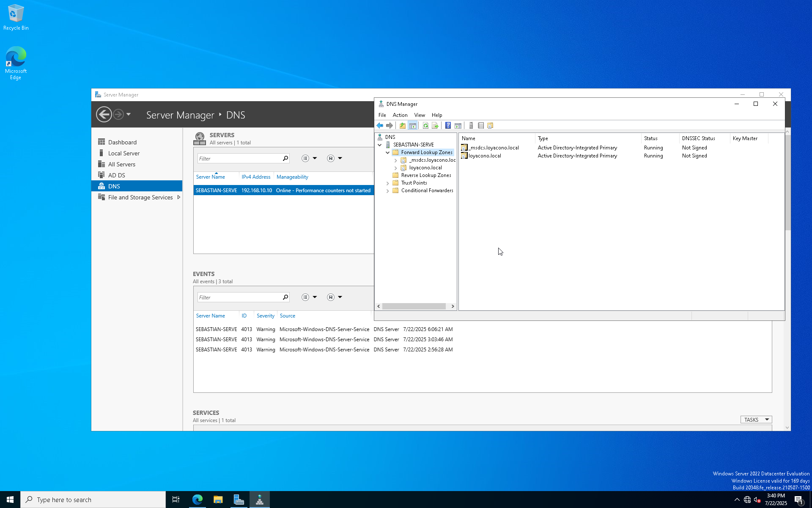
Task: Click tree pane horizontal scrollbar right arrow
Action: [x=453, y=306]
